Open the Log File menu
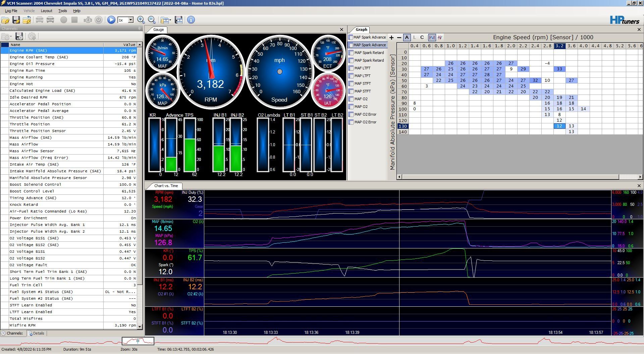 pyautogui.click(x=11, y=11)
